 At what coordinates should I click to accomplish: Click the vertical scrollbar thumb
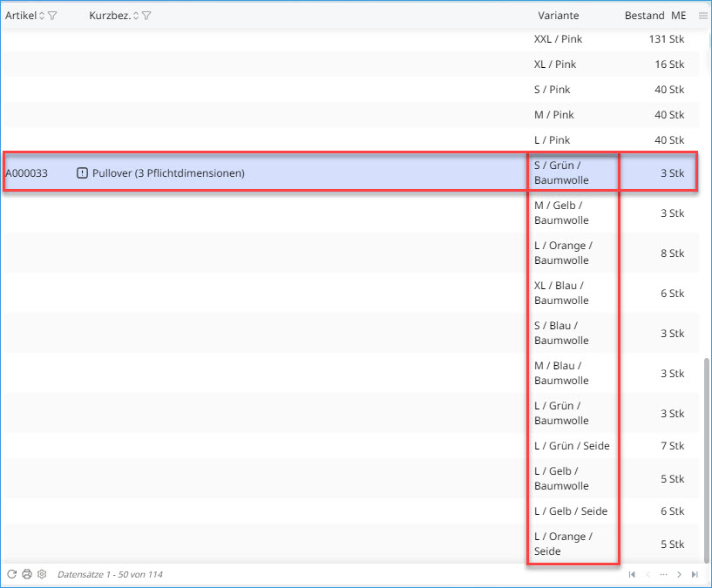click(x=707, y=453)
